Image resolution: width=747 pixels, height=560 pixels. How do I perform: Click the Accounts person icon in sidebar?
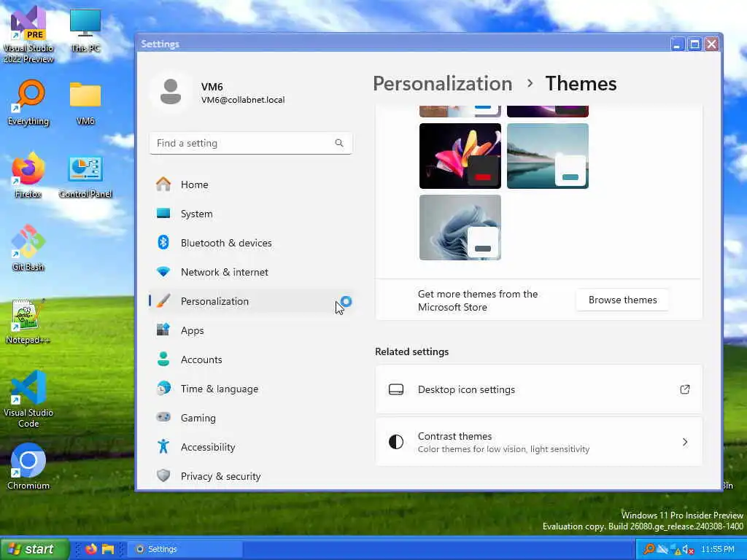163,359
